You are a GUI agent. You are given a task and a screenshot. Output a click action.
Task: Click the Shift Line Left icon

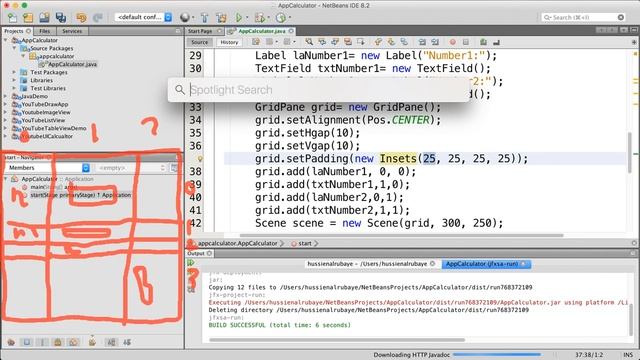[x=422, y=42]
